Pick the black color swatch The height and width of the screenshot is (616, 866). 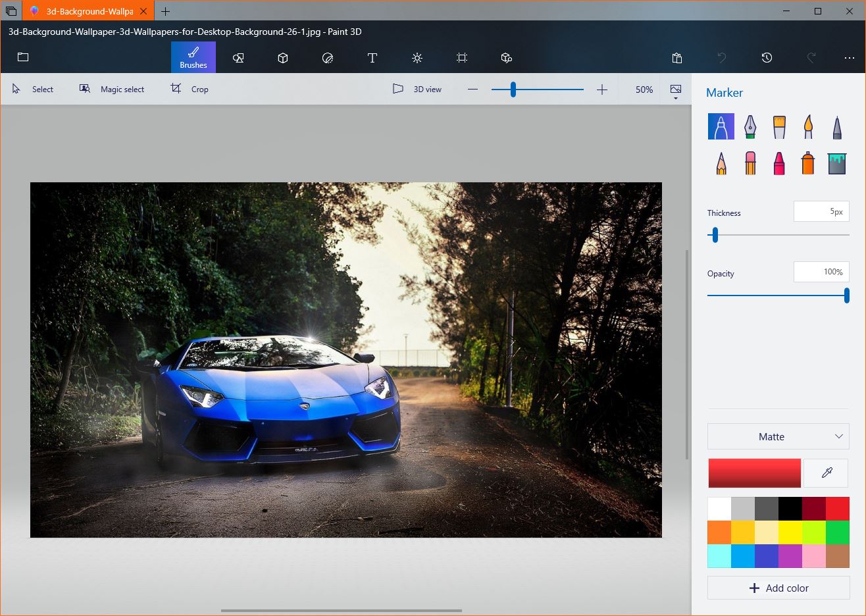coord(790,509)
